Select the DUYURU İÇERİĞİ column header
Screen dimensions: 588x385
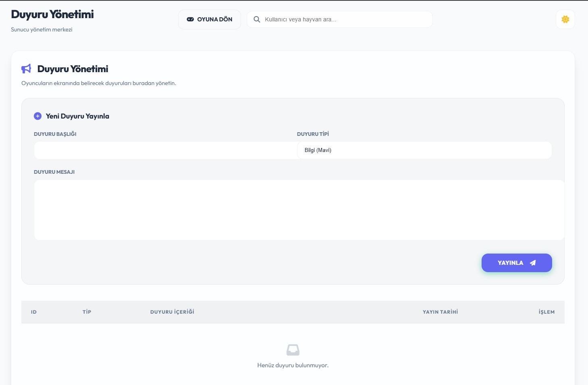coord(172,312)
